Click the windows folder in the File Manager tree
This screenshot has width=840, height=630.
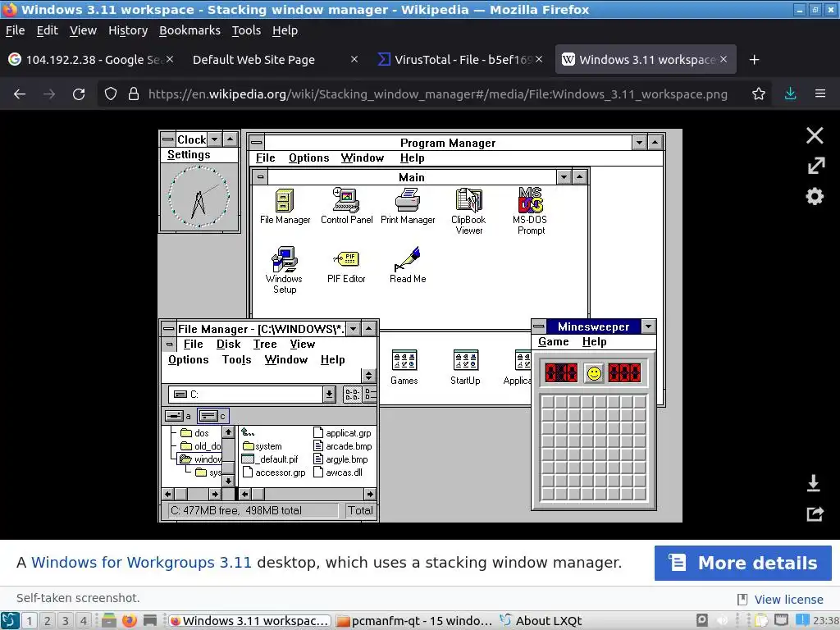tap(201, 459)
